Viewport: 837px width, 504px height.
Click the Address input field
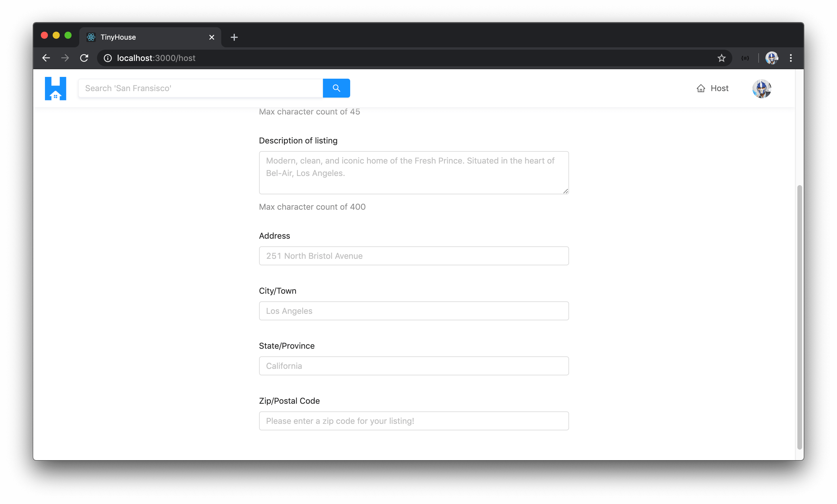click(x=413, y=256)
